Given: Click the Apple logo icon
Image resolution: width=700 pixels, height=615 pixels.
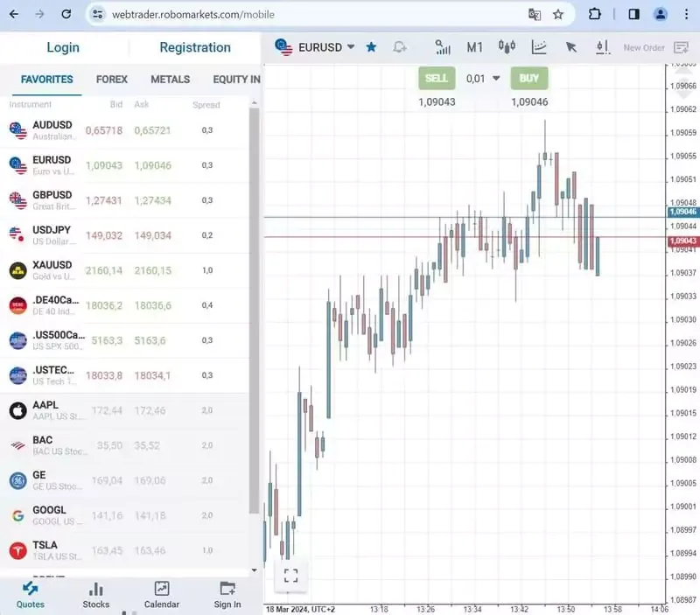Looking at the screenshot, I should pyautogui.click(x=17, y=410).
